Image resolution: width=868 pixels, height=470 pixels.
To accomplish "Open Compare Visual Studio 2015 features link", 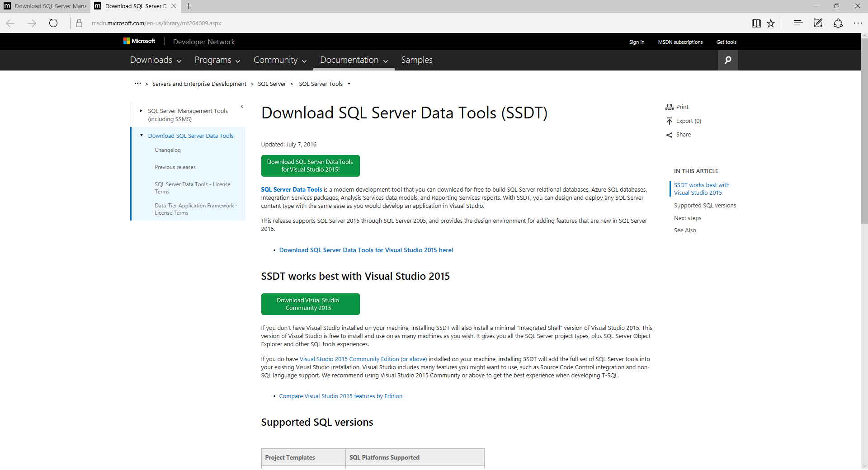I will [x=340, y=396].
